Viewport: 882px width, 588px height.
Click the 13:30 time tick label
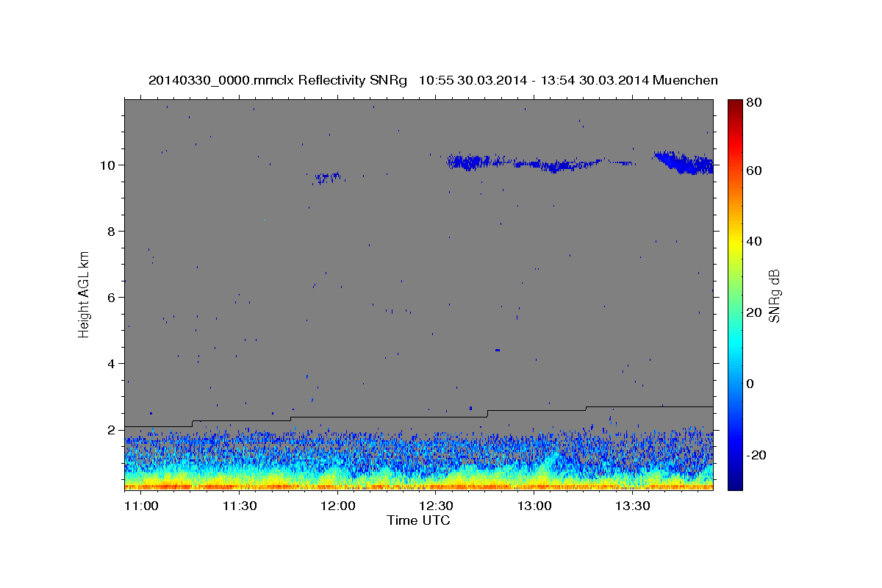point(632,506)
